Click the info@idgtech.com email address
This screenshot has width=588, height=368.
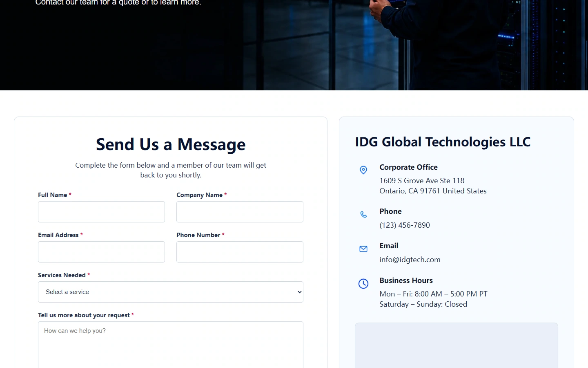[410, 260]
